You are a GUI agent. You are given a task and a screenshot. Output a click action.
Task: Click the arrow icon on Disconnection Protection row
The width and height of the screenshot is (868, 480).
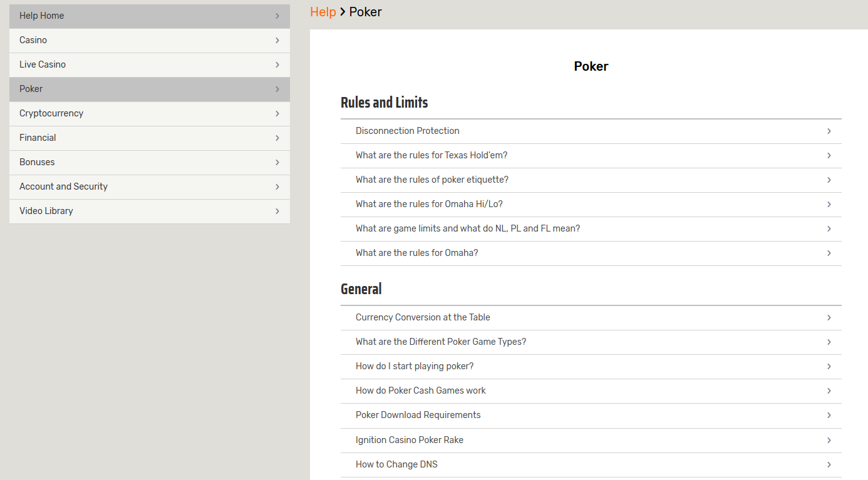click(829, 131)
